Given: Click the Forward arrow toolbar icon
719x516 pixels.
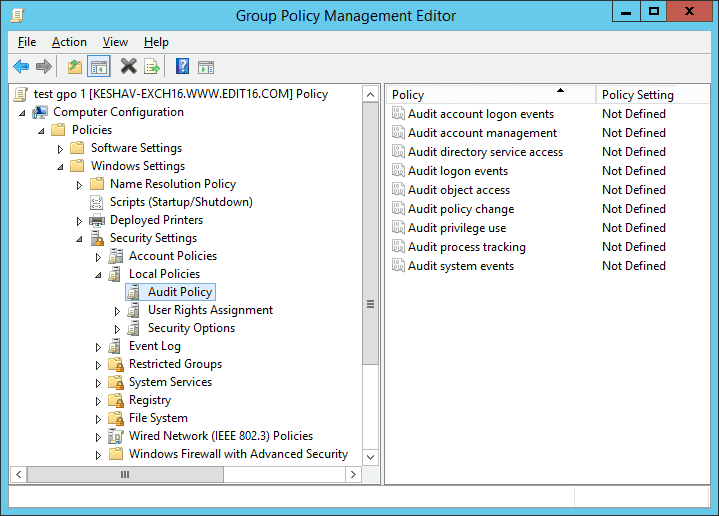Looking at the screenshot, I should [x=44, y=67].
